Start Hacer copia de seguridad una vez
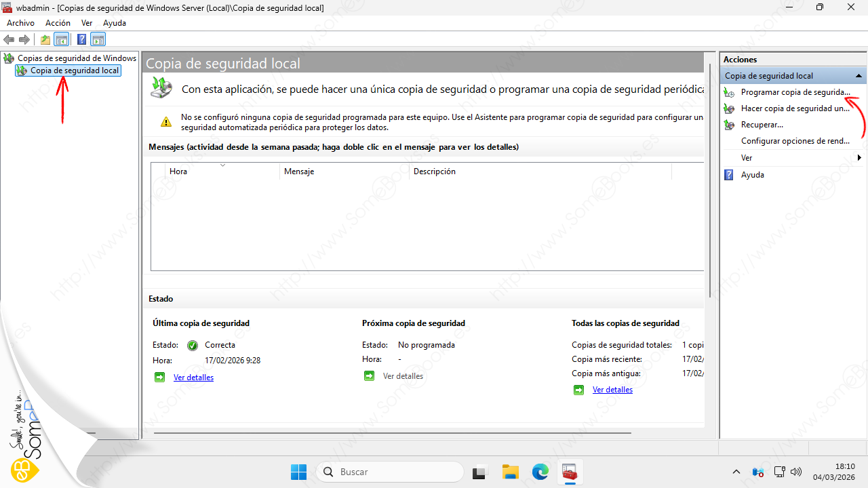 (795, 108)
